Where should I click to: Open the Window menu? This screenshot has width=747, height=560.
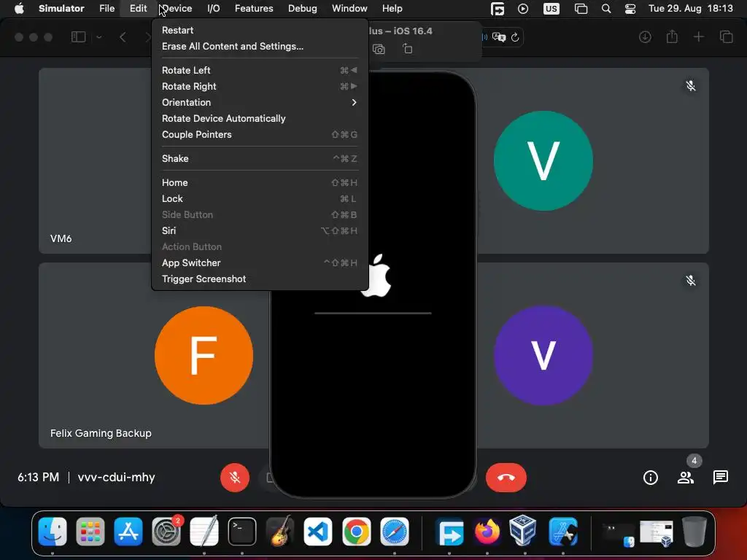pos(349,9)
